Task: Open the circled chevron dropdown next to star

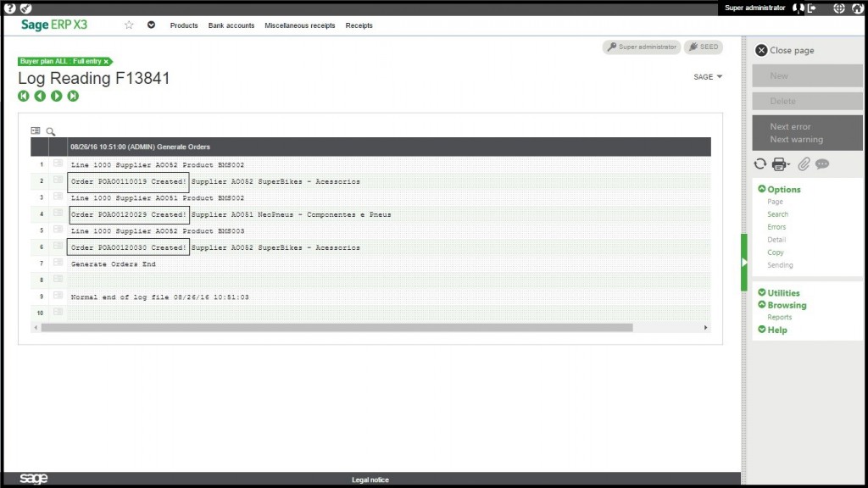Action: pyautogui.click(x=151, y=25)
